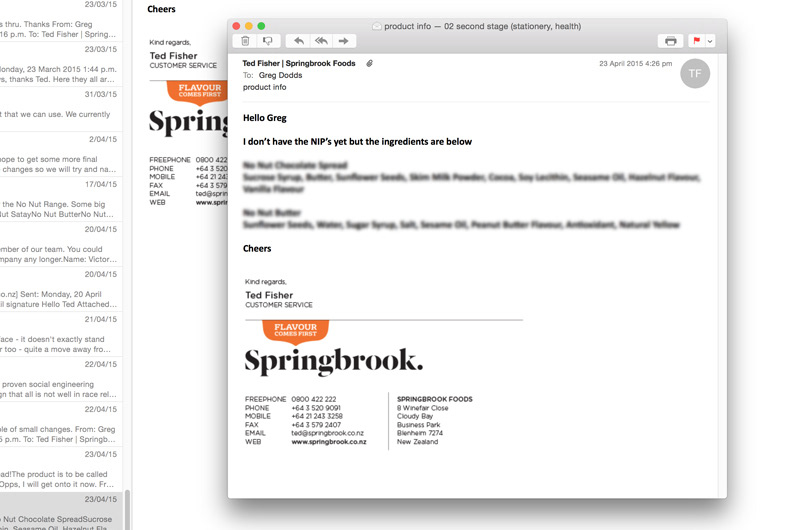The height and width of the screenshot is (530, 800).
Task: Select the message dated 31/03/15
Action: pyautogui.click(x=61, y=110)
